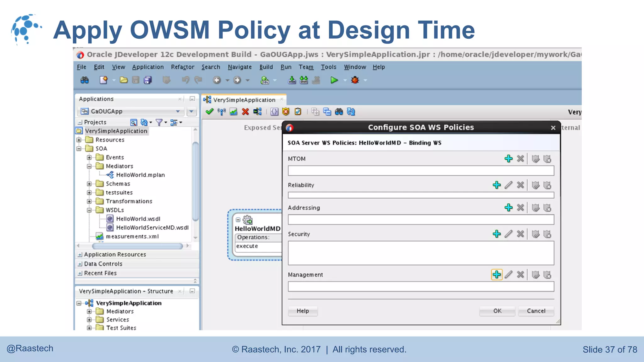Edit Reliability policy with pencil icon
This screenshot has height=362, width=644.
pos(508,185)
